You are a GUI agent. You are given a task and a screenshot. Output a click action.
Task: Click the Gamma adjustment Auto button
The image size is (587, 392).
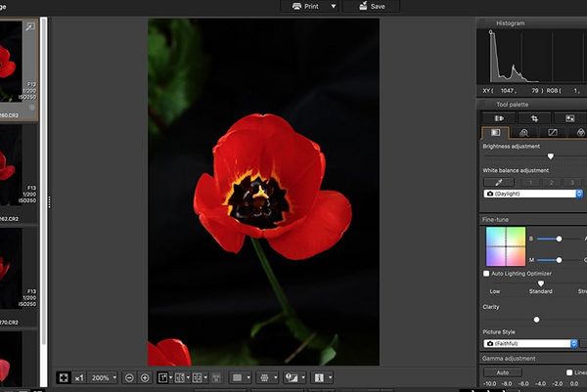[503, 372]
